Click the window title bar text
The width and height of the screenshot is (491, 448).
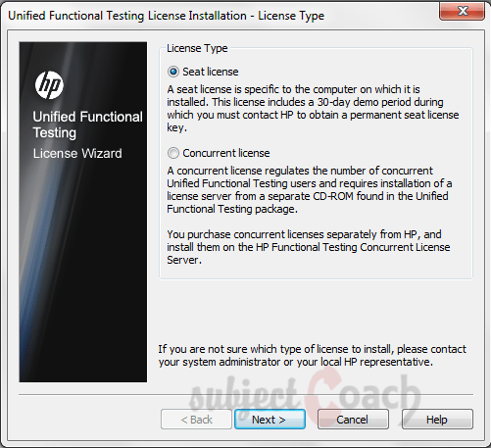(x=166, y=16)
